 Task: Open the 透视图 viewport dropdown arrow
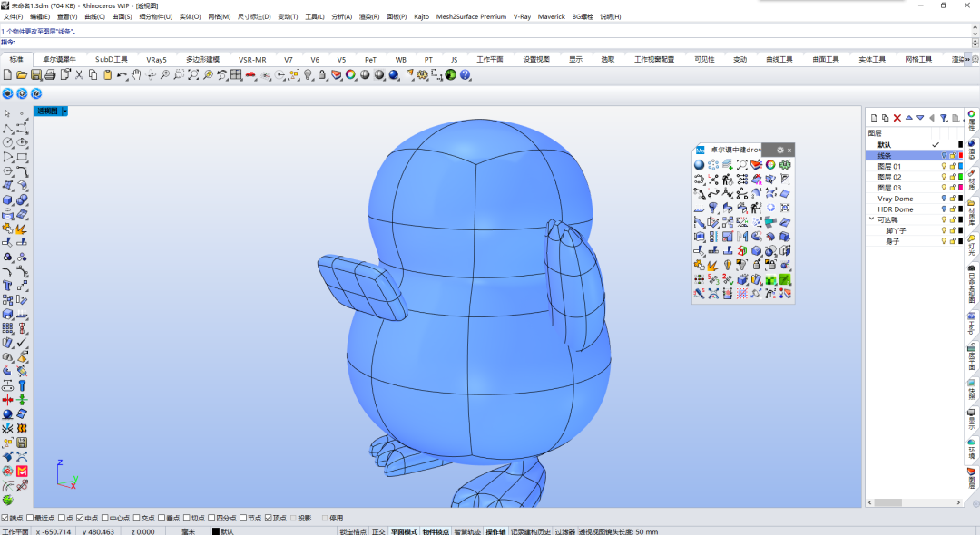[64, 112]
